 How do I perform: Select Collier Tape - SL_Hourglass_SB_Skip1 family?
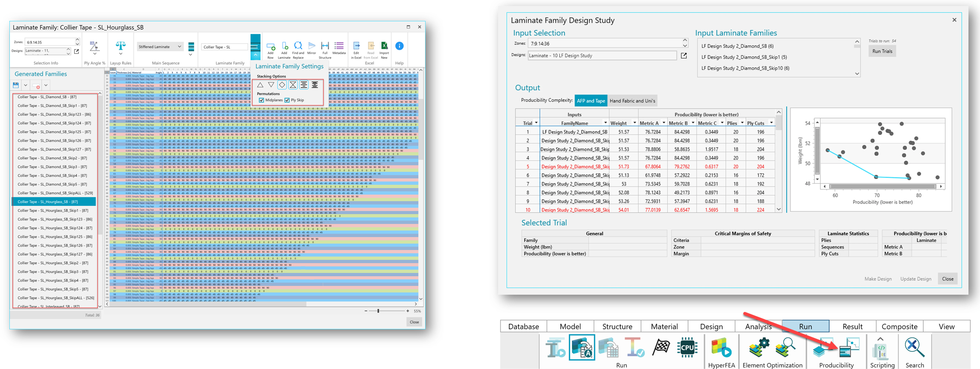coord(54,211)
